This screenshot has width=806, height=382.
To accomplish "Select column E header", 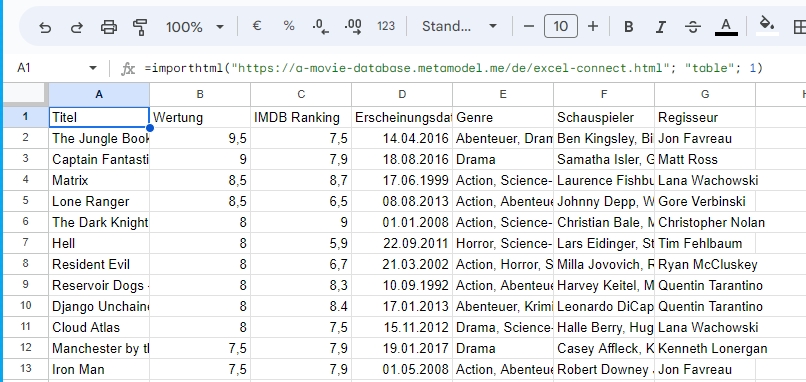I will tap(503, 94).
